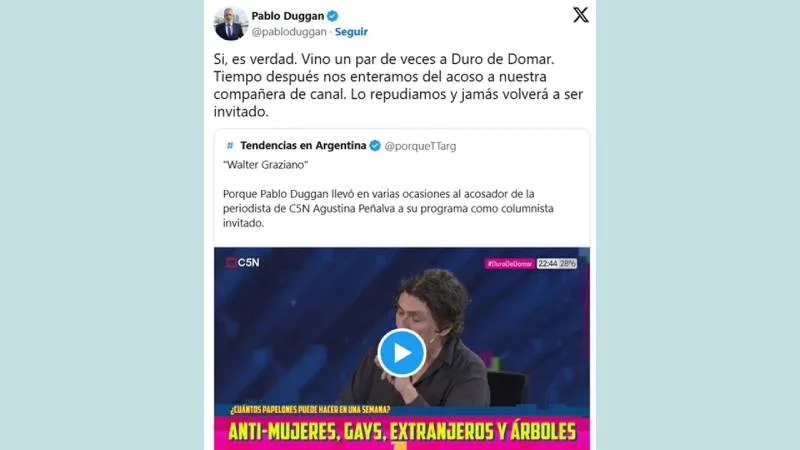Click Pablo Duggan's verified badge
The image size is (800, 450).
point(333,16)
